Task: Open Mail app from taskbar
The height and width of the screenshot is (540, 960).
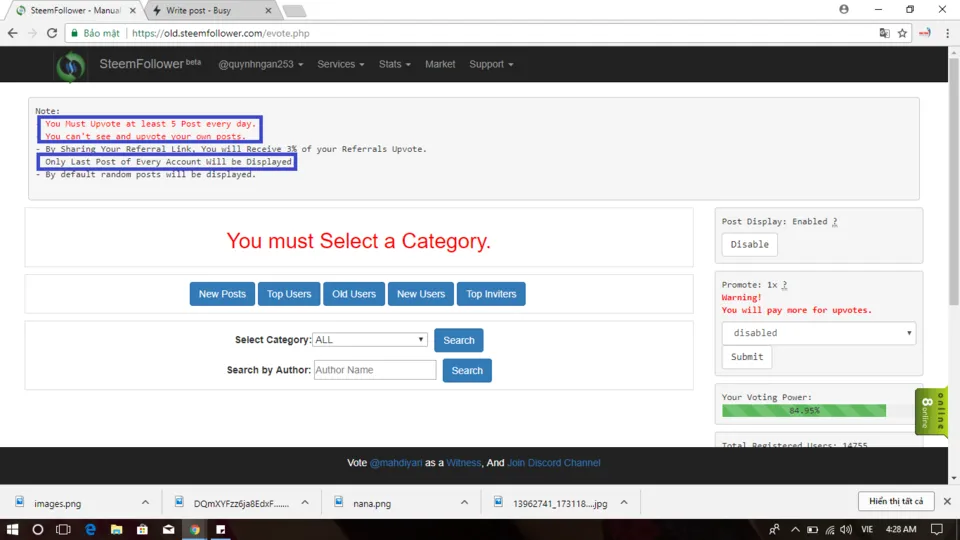Action: (168, 529)
